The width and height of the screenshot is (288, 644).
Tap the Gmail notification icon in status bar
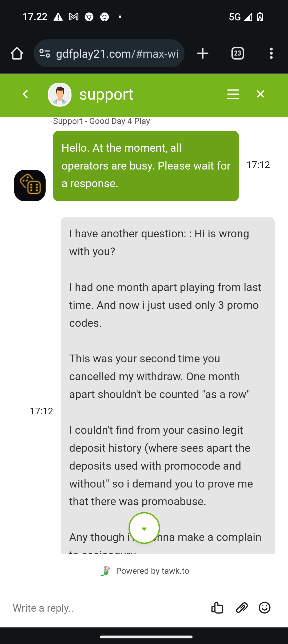click(x=74, y=17)
